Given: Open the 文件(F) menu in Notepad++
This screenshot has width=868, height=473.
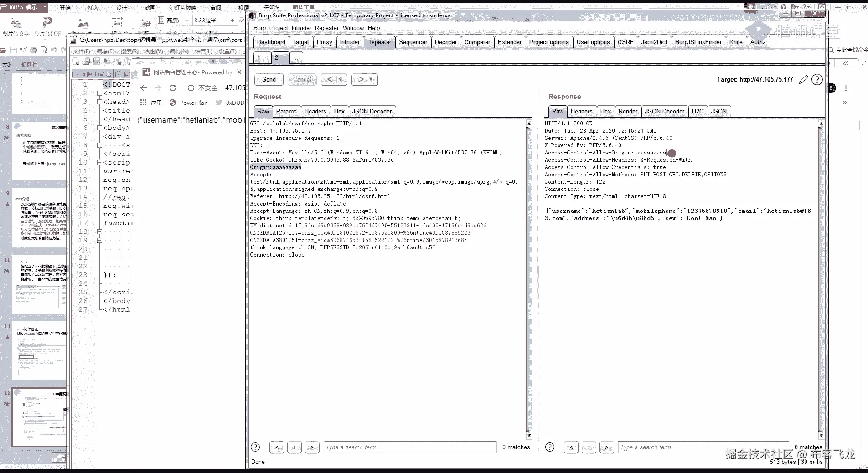Looking at the screenshot, I should 82,51.
